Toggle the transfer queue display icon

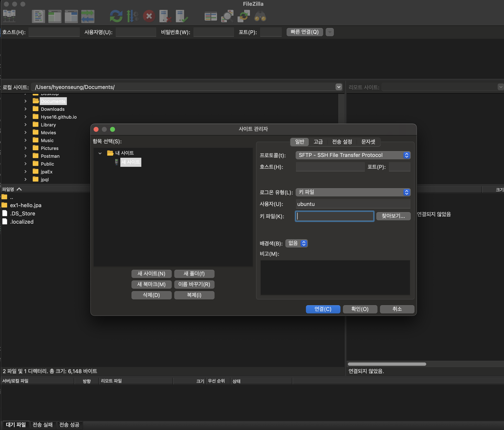(x=88, y=16)
